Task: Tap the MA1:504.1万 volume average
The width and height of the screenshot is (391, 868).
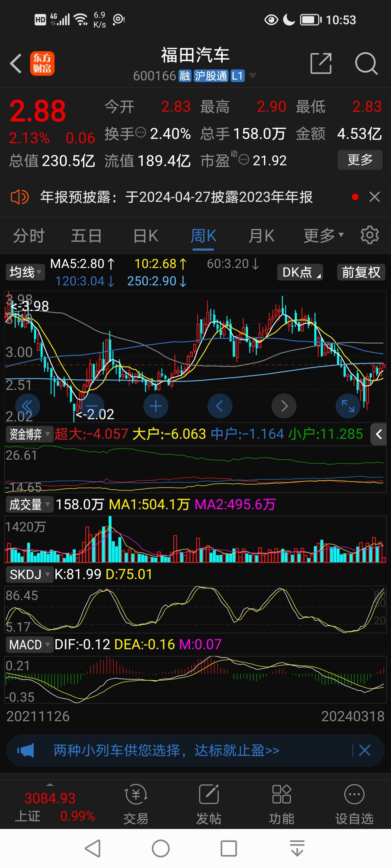Action: point(149,504)
